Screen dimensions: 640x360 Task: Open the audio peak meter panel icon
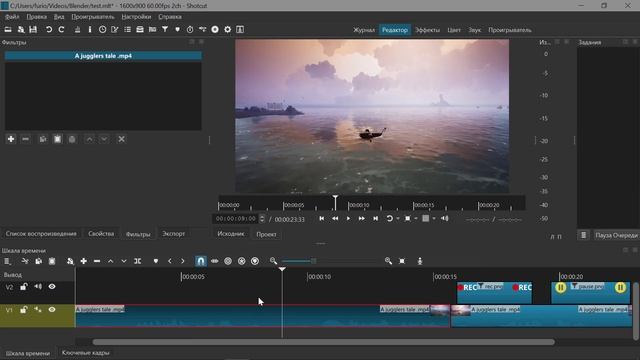click(x=77, y=29)
